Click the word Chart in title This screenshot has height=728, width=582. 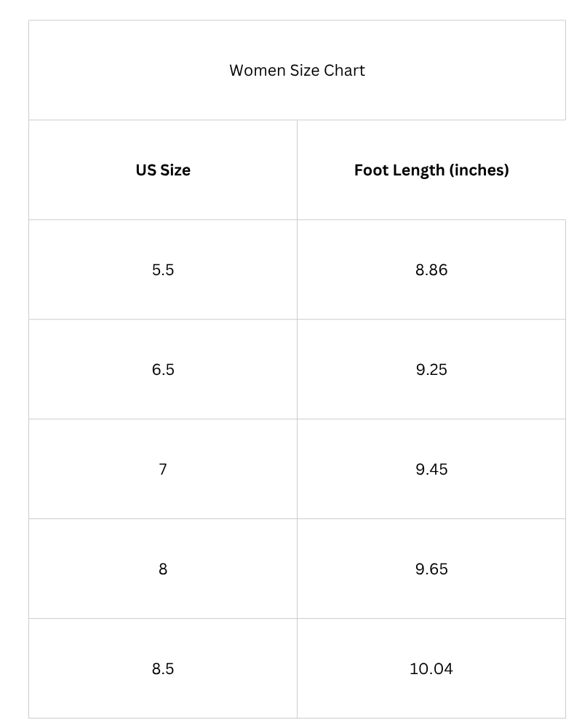click(344, 70)
